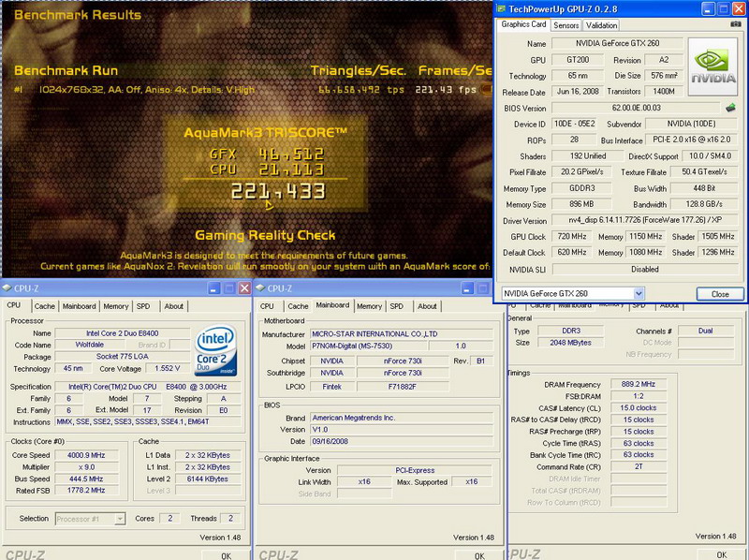
Task: Click the Driver Version field in GPU-Z
Action: [x=645, y=220]
